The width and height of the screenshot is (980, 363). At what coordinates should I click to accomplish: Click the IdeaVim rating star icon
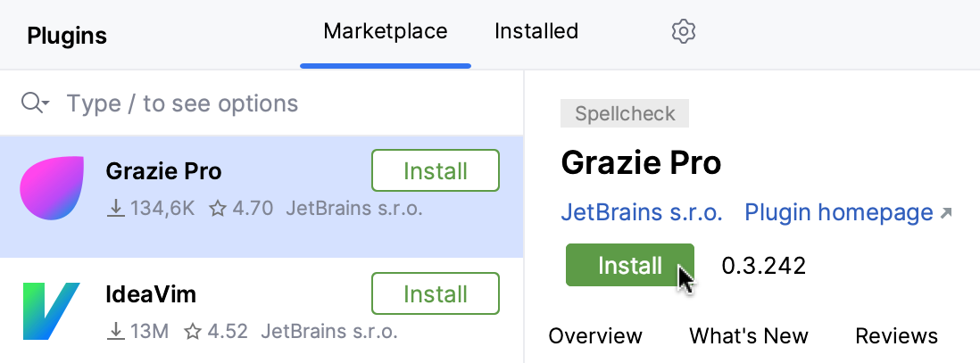pos(193,332)
